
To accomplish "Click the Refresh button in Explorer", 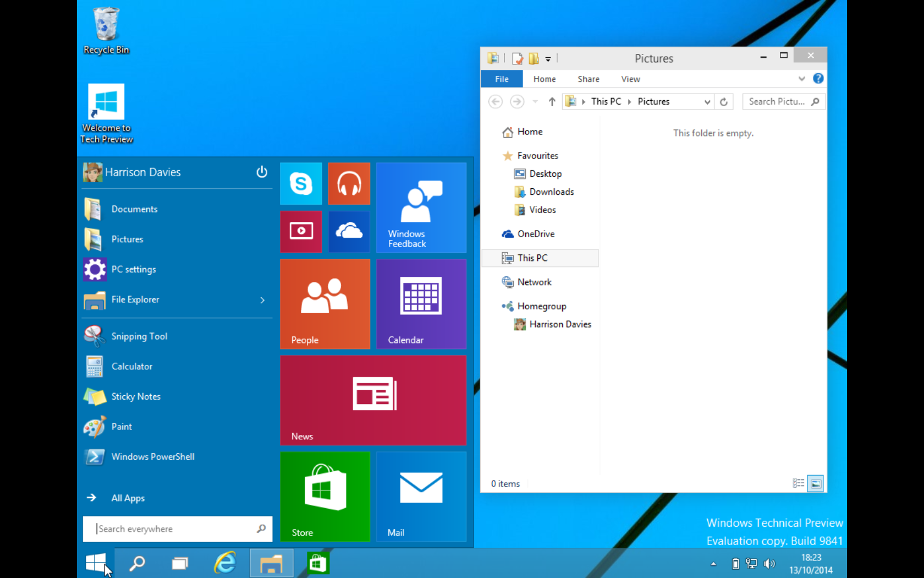I will [724, 101].
